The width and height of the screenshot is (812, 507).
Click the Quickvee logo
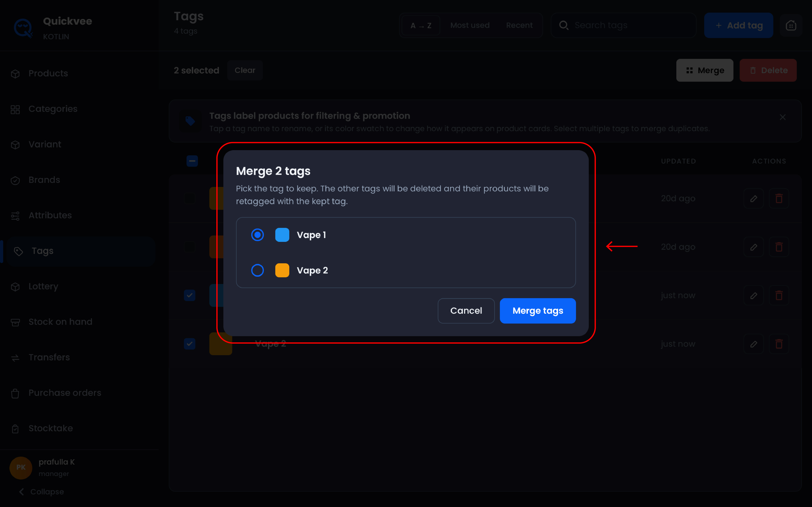[x=23, y=28]
